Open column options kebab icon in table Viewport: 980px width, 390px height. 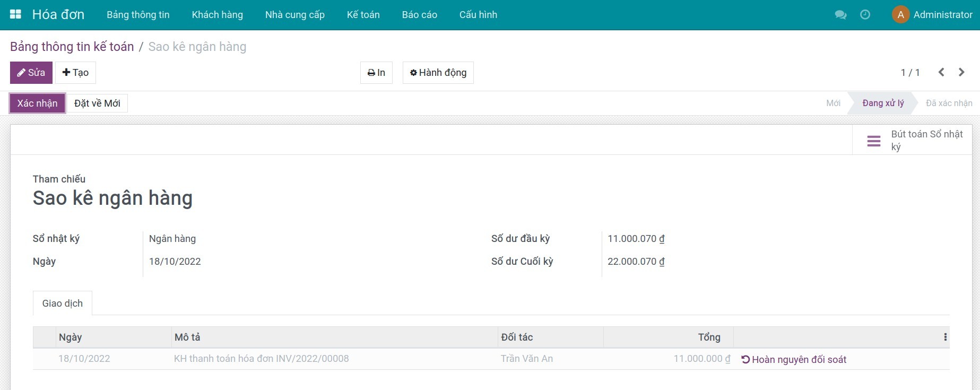(x=945, y=337)
